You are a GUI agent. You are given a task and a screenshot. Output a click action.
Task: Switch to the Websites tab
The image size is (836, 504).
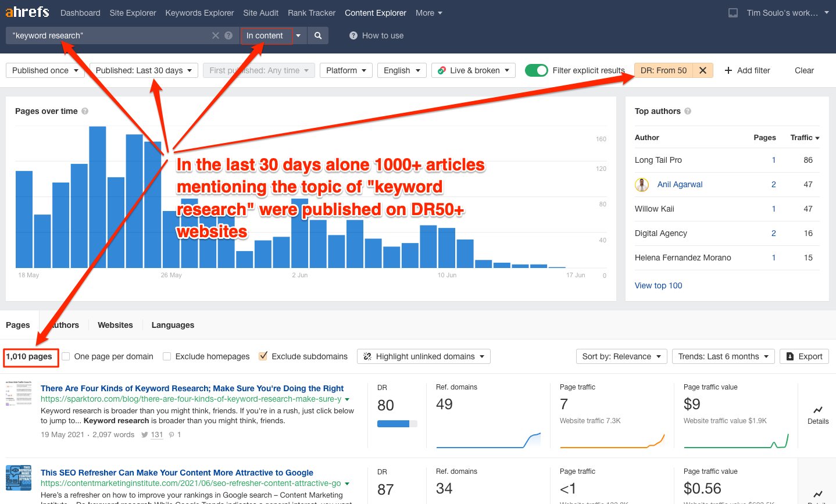click(115, 325)
